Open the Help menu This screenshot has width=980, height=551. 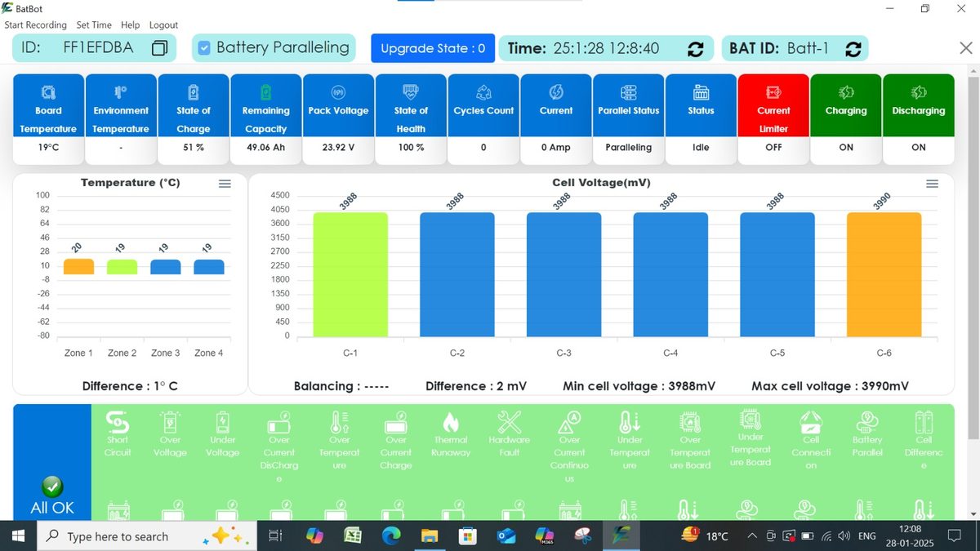click(x=131, y=25)
